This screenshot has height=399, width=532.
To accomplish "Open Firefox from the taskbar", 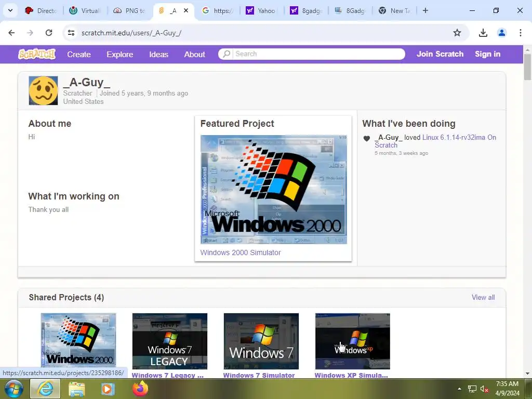I will point(140,389).
